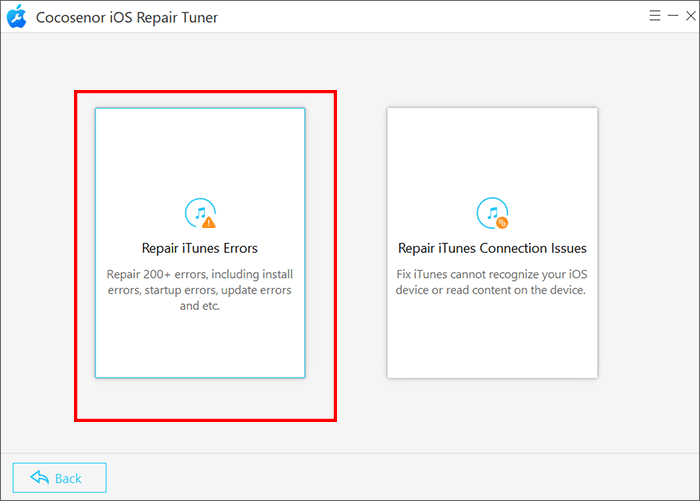Select the Repair iTunes Errors heading
700x501 pixels.
[200, 248]
